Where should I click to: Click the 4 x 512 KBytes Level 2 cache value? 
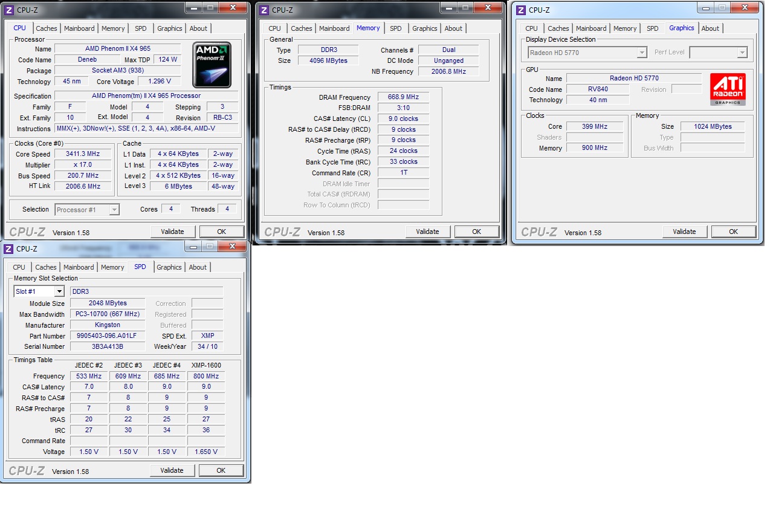click(178, 175)
